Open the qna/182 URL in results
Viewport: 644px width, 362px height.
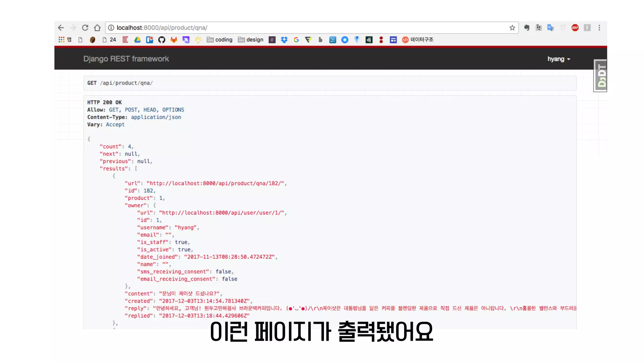click(215, 183)
